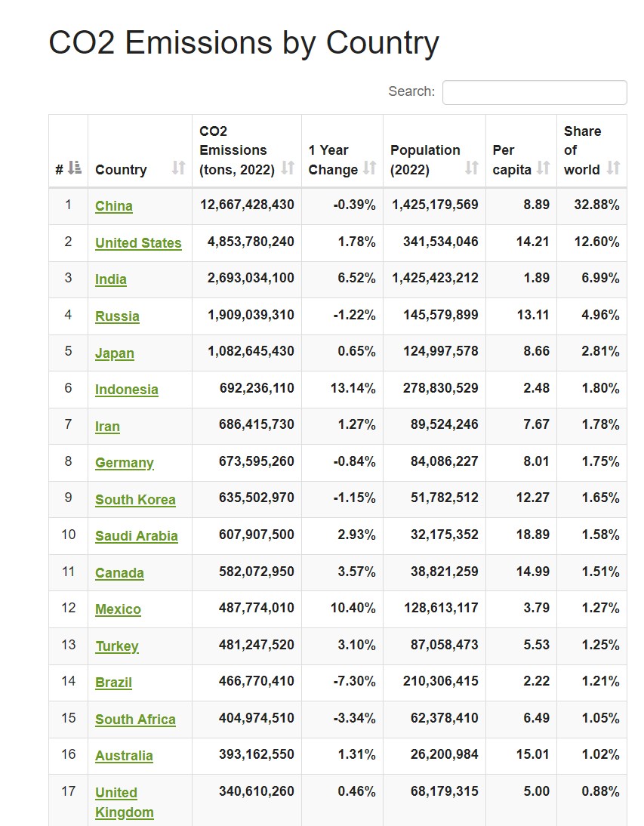Open the China country link

[114, 206]
